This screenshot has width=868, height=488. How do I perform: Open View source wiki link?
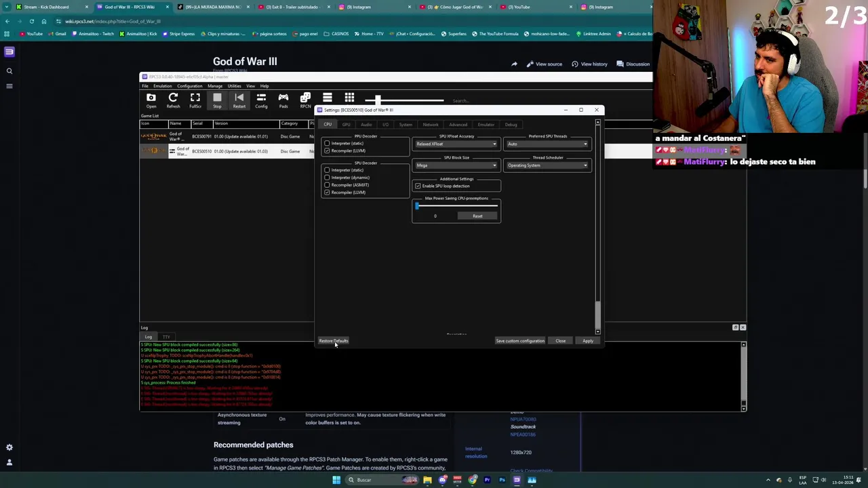point(544,64)
